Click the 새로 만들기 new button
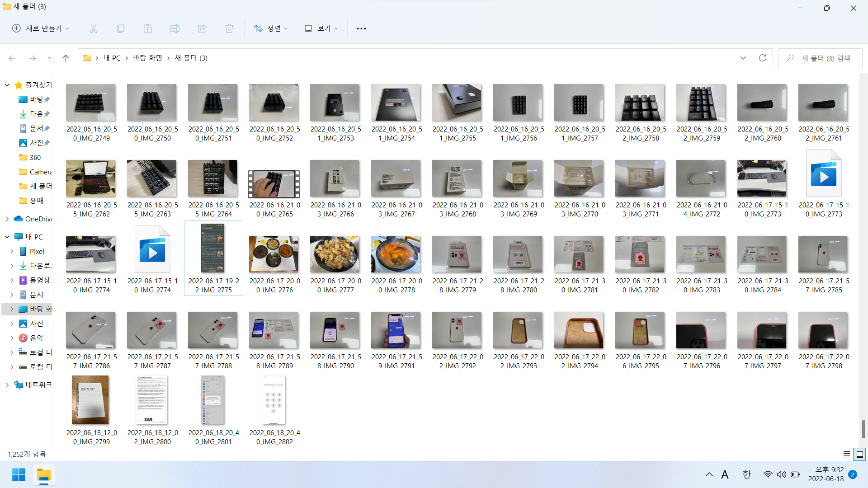Viewport: 868px width, 488px height. (41, 28)
